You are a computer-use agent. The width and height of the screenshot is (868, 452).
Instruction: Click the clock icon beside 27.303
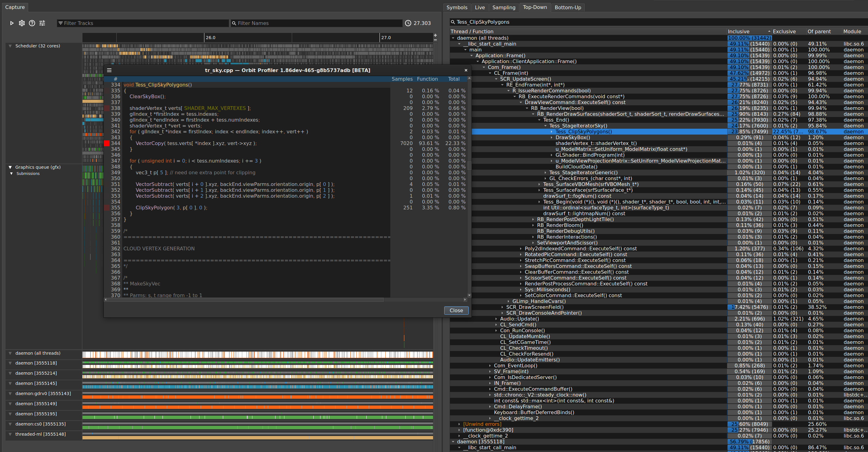pyautogui.click(x=408, y=23)
